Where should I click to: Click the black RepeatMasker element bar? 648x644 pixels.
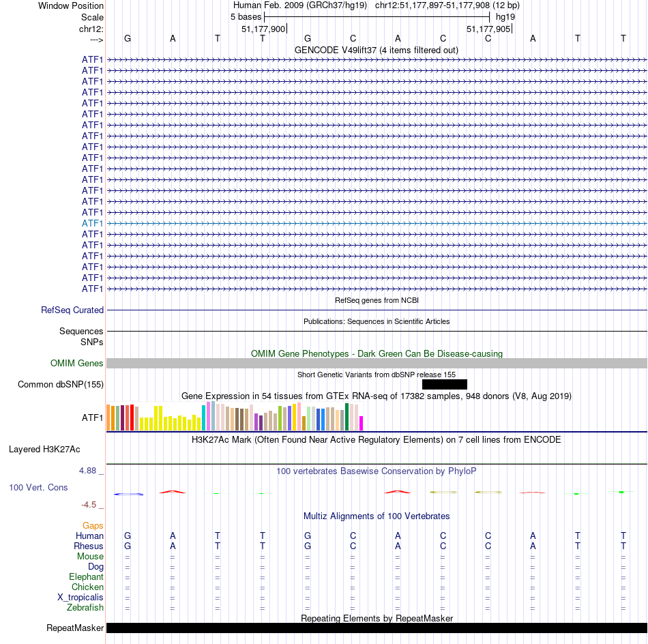click(377, 628)
